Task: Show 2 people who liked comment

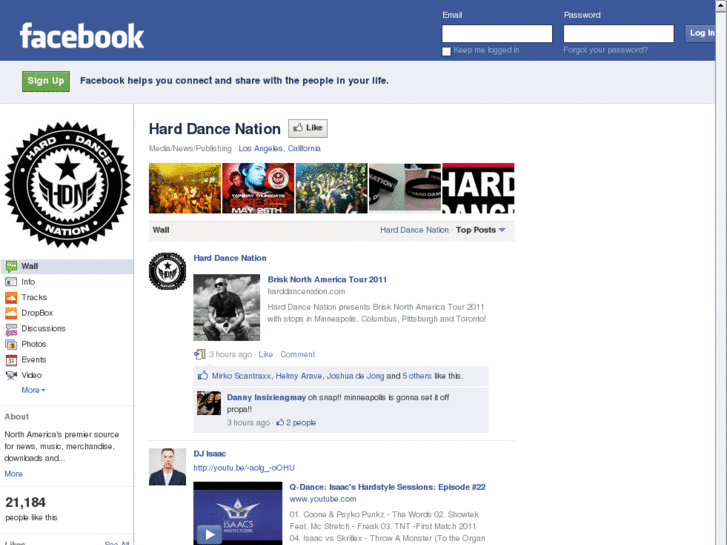Action: 301,423
